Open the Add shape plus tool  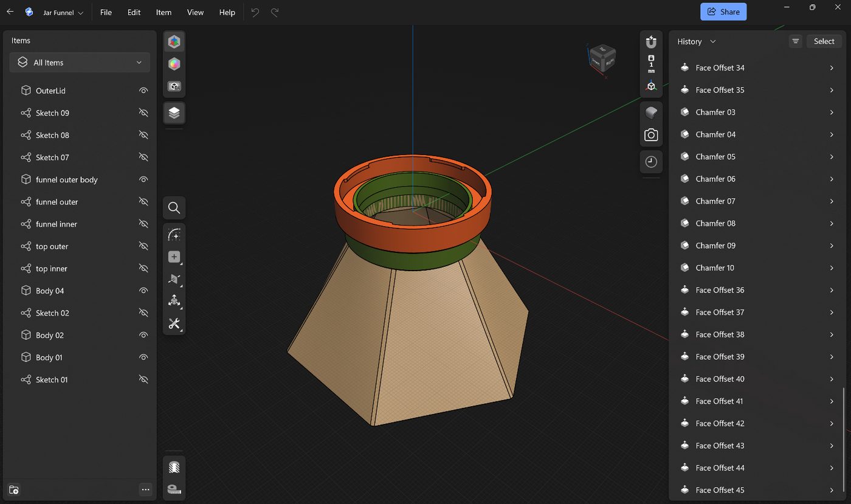174,257
